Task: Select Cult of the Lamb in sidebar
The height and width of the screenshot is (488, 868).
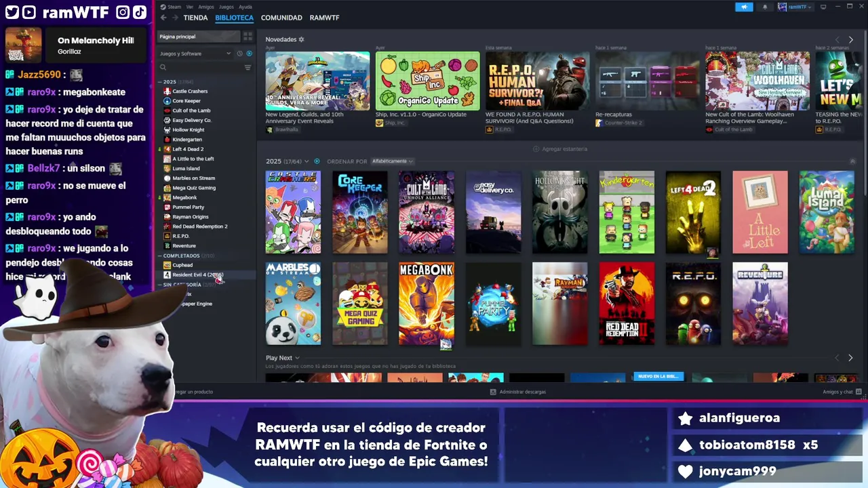Action: [191, 110]
